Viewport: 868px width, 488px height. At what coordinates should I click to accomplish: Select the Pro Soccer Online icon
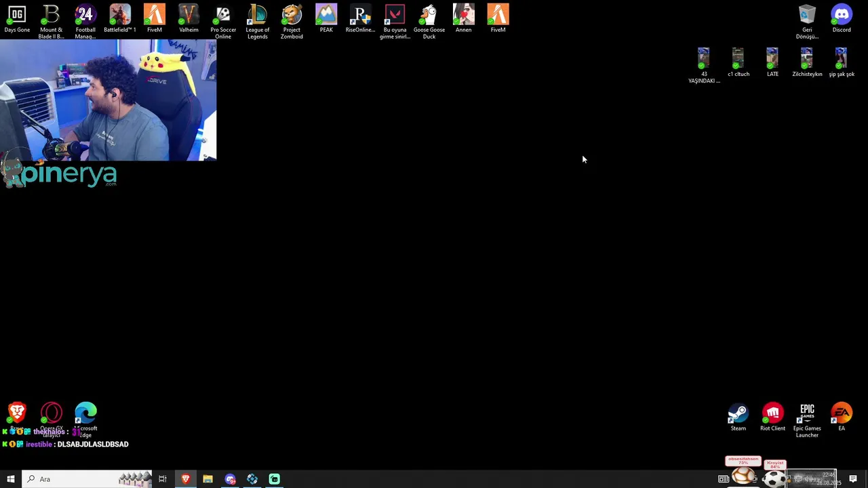click(223, 22)
